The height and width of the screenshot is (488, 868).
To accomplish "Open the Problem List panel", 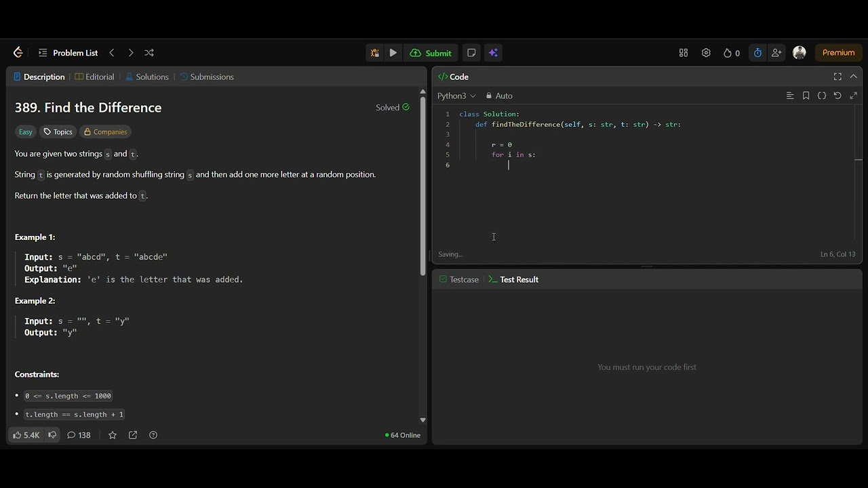I will [68, 53].
